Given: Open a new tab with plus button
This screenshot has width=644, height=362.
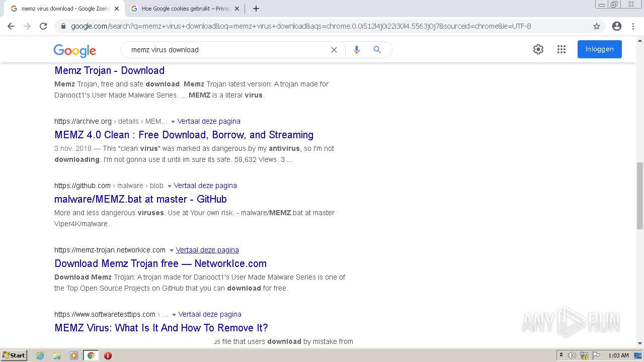Looking at the screenshot, I should click(x=256, y=9).
